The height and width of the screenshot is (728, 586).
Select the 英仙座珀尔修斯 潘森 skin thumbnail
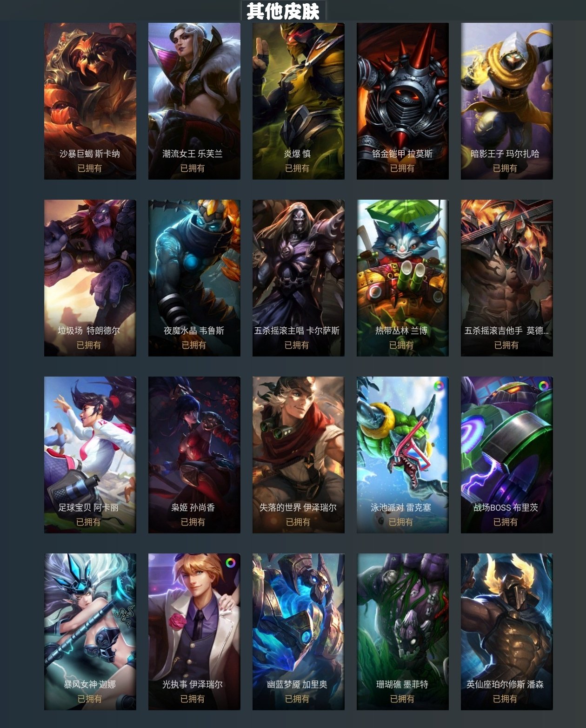point(507,632)
